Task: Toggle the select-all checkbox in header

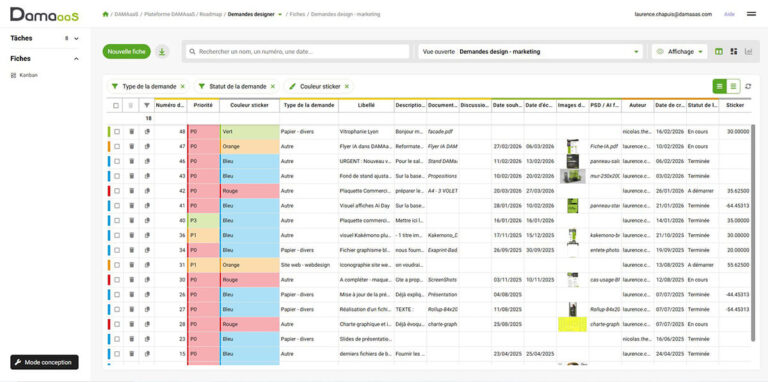Action: click(x=116, y=105)
